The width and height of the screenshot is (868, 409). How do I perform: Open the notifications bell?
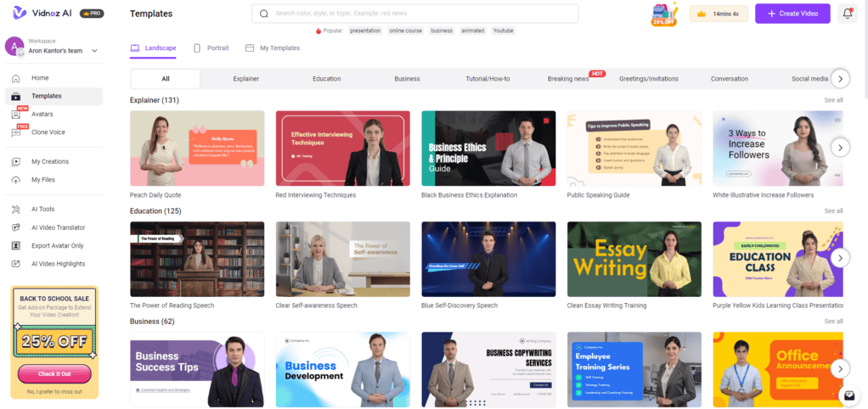click(x=847, y=14)
